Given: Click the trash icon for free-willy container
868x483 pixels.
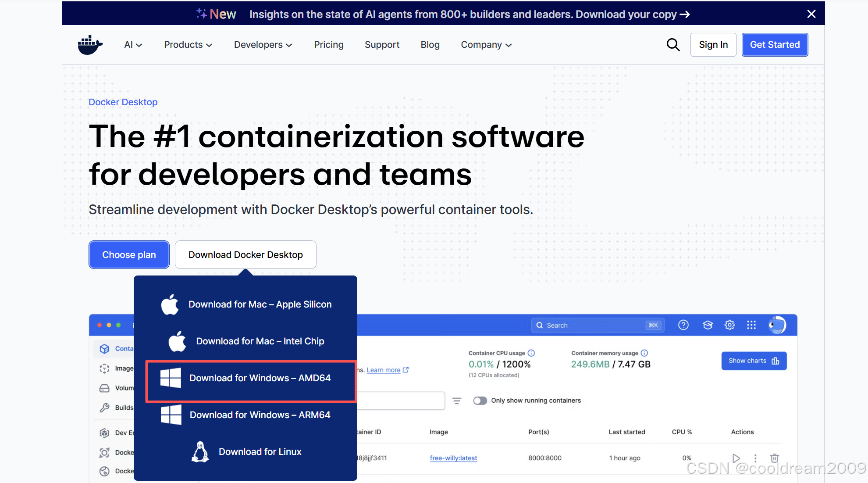Looking at the screenshot, I should point(775,458).
